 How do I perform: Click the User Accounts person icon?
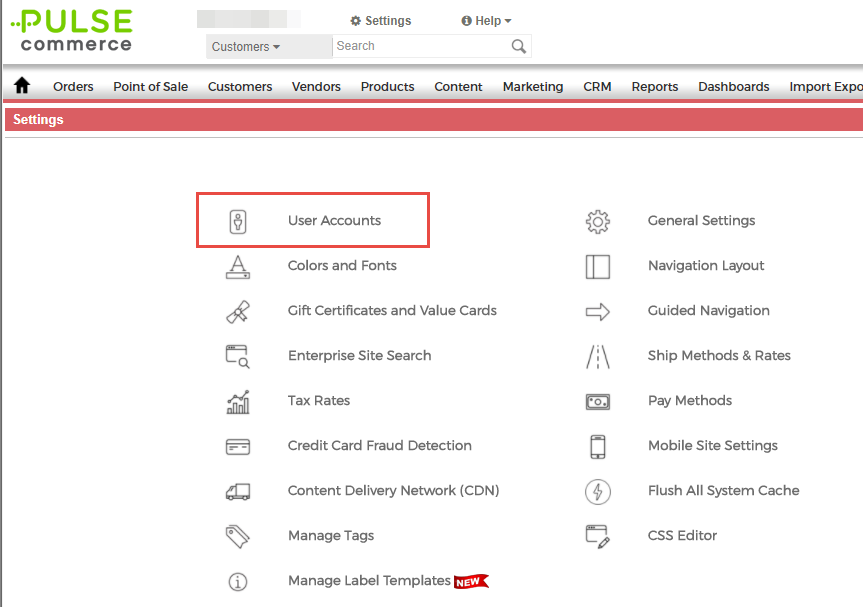coord(238,222)
